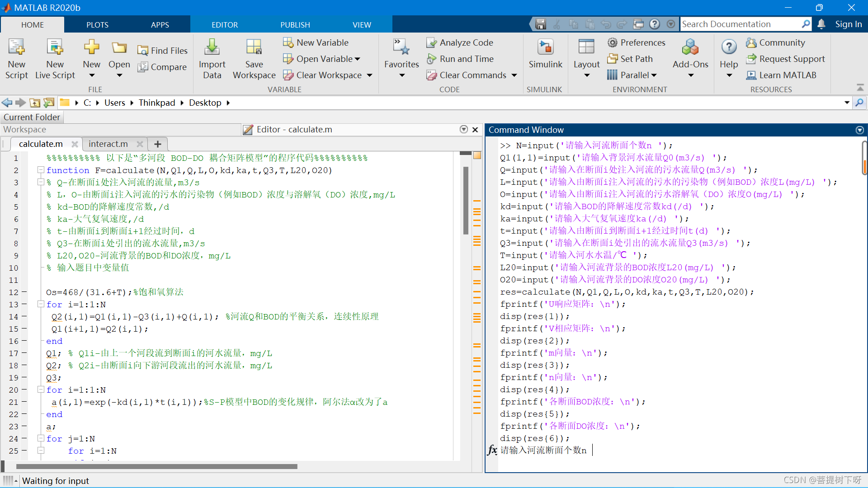Screen dimensions: 868x488
Task: Collapse the for loop fold on line 20
Action: 41,389
